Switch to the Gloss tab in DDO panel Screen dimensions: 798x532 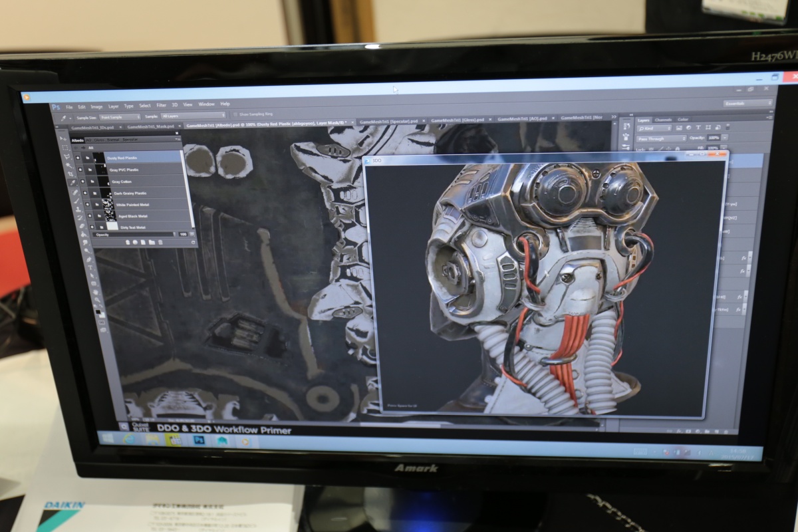[x=99, y=140]
